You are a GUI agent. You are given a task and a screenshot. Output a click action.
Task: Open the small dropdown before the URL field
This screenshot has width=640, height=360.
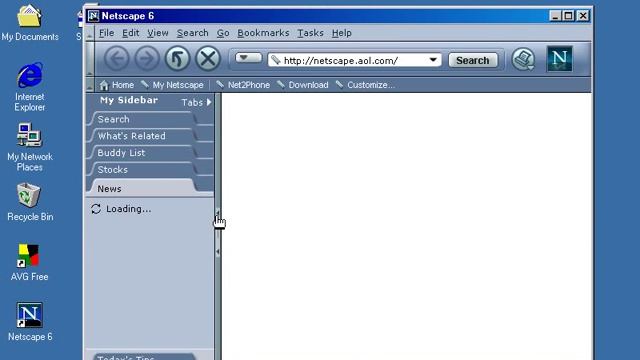tap(248, 58)
